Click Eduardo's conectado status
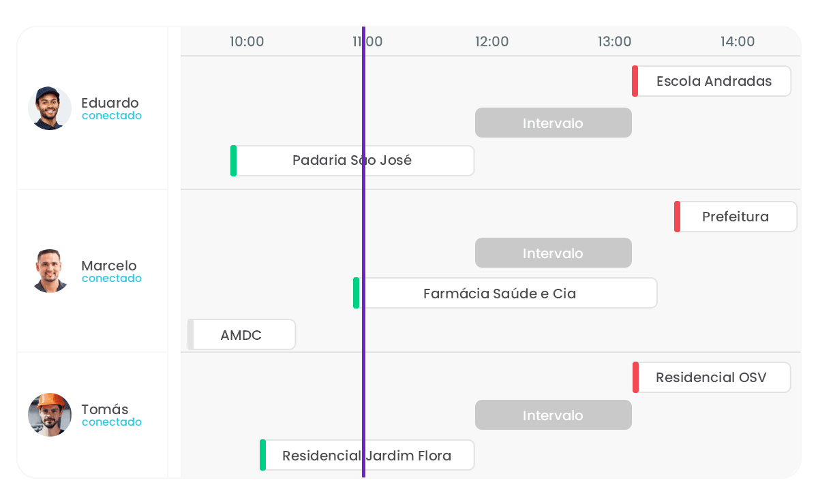 click(111, 115)
